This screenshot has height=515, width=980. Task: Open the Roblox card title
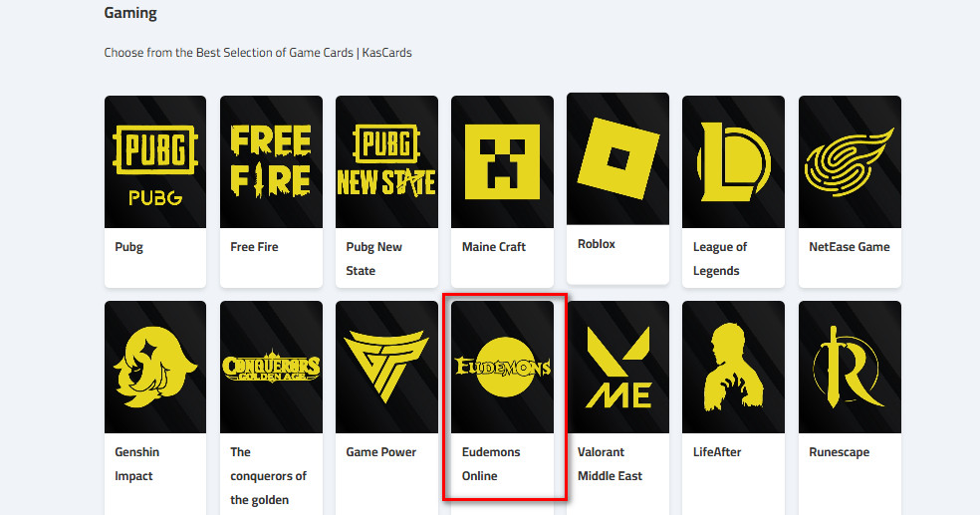tap(597, 244)
